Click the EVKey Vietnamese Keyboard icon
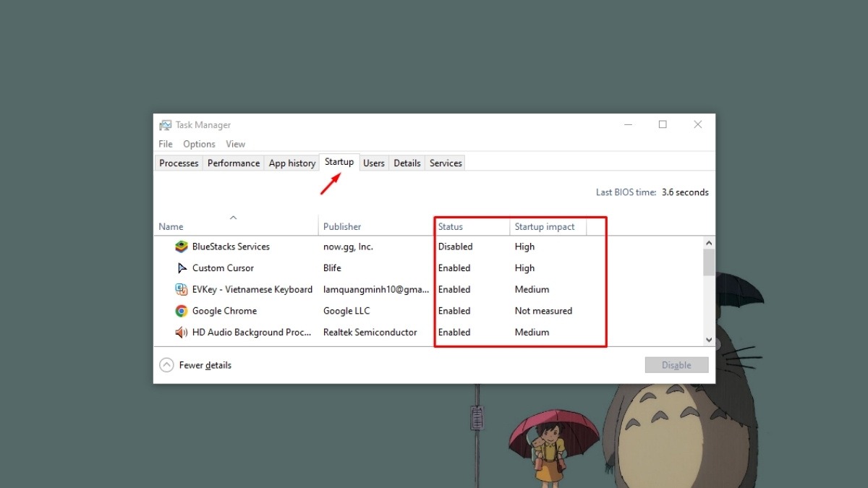868x488 pixels. point(182,289)
